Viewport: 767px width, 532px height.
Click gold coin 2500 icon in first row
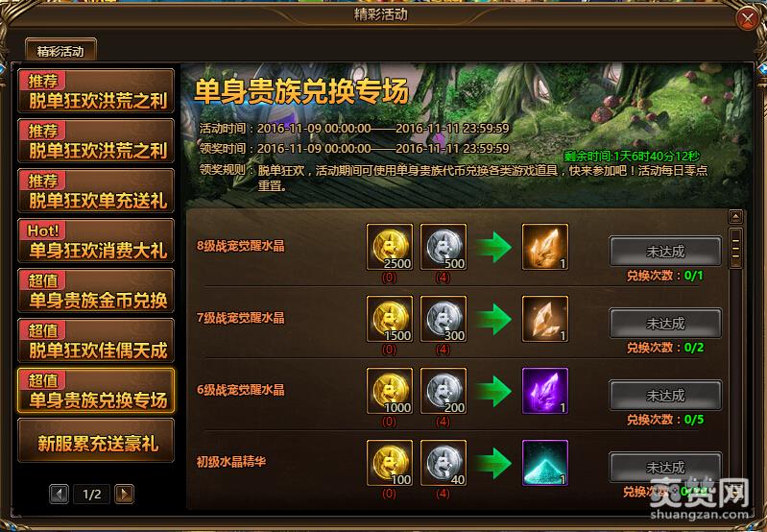pyautogui.click(x=390, y=247)
